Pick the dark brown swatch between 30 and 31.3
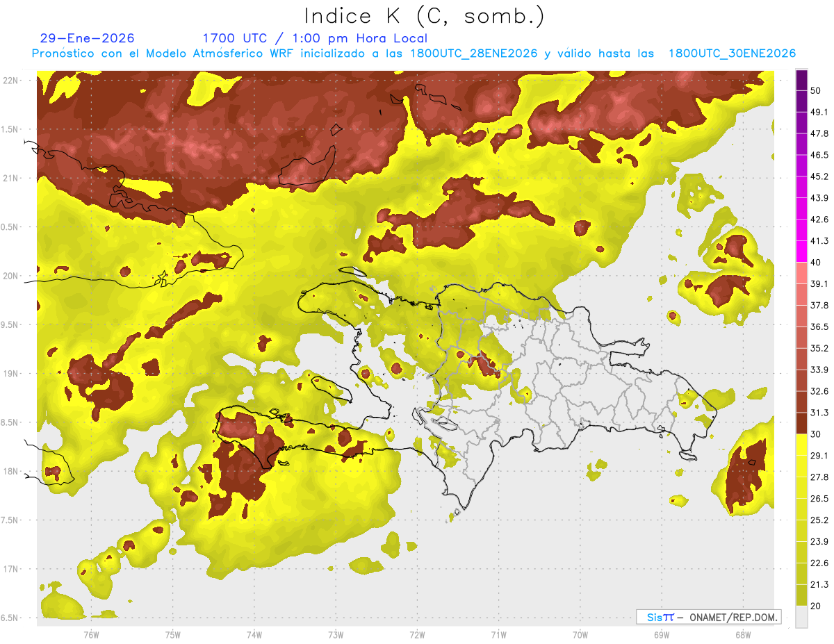 point(801,423)
